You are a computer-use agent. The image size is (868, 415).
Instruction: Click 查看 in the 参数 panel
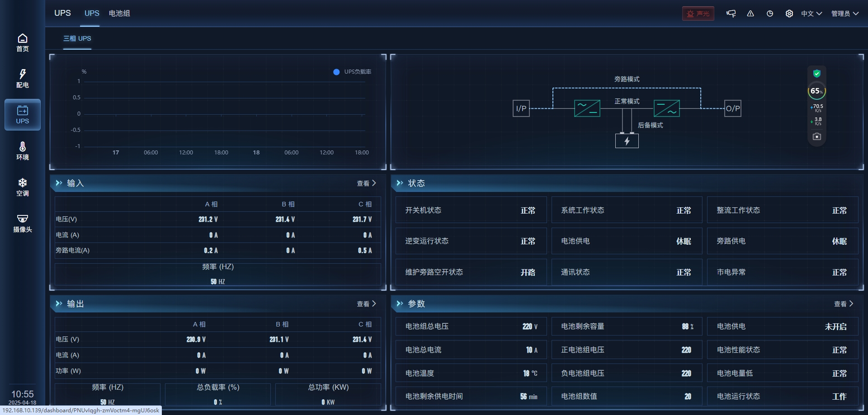tap(844, 304)
